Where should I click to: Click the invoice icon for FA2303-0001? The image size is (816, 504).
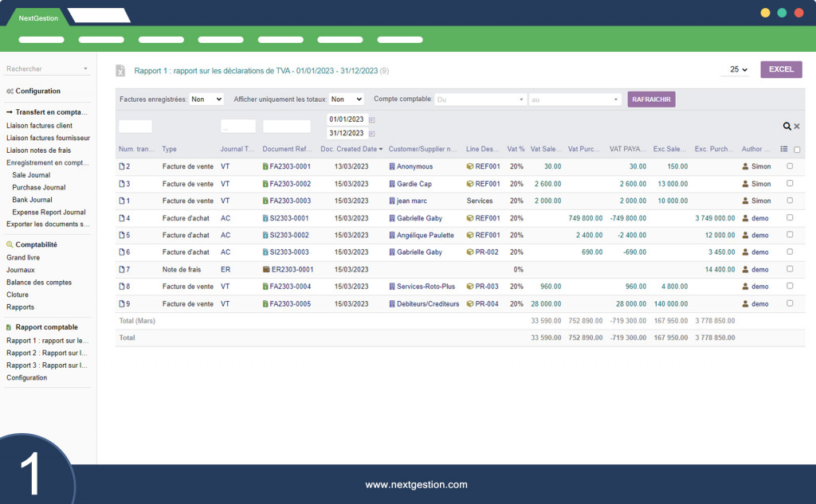[265, 166]
